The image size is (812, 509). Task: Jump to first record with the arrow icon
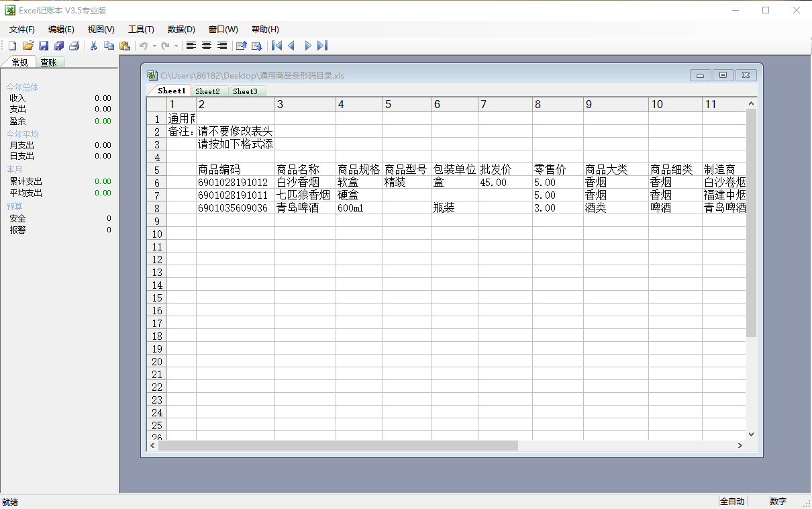(x=276, y=46)
